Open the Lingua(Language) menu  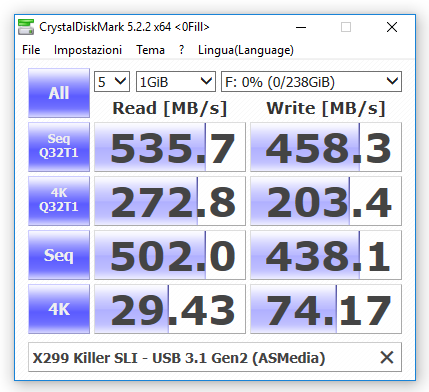(246, 50)
